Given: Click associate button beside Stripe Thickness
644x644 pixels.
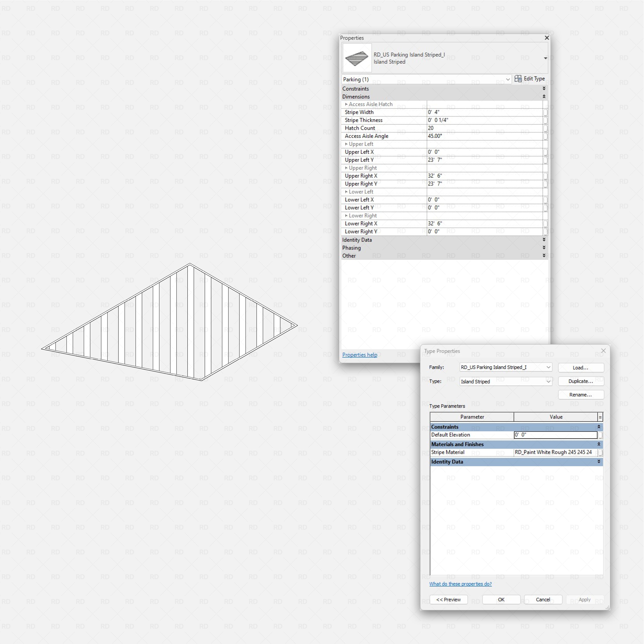Looking at the screenshot, I should pyautogui.click(x=545, y=120).
